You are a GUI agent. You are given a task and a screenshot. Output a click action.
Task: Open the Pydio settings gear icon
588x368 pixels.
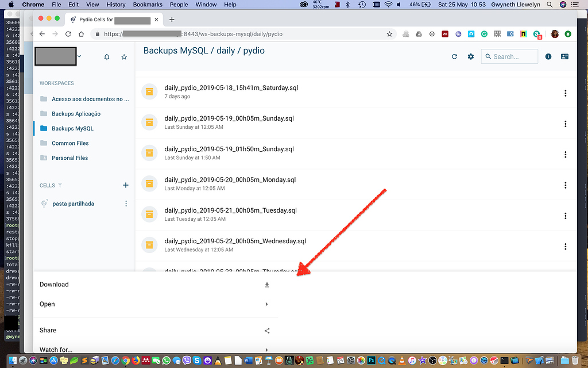pos(470,56)
